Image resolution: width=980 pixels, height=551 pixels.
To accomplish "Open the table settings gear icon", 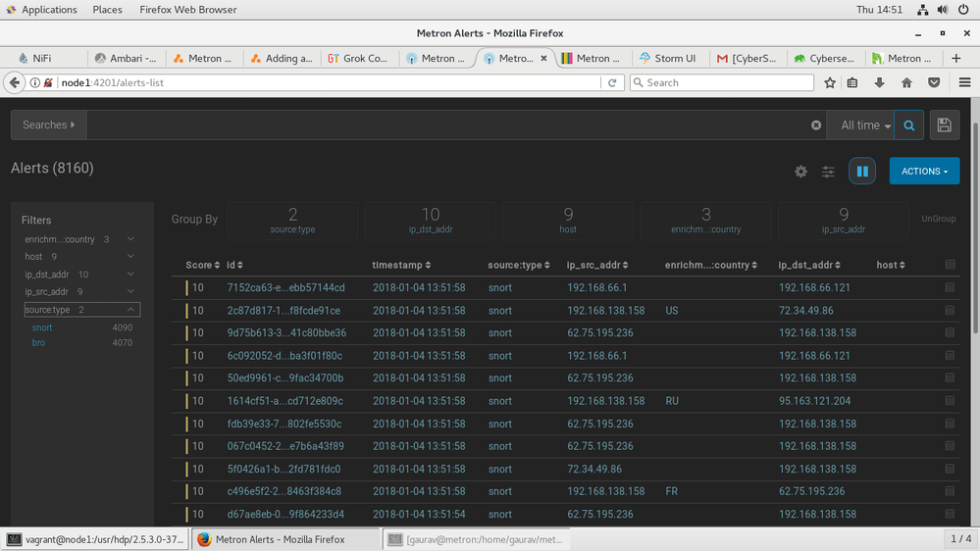I will click(800, 172).
